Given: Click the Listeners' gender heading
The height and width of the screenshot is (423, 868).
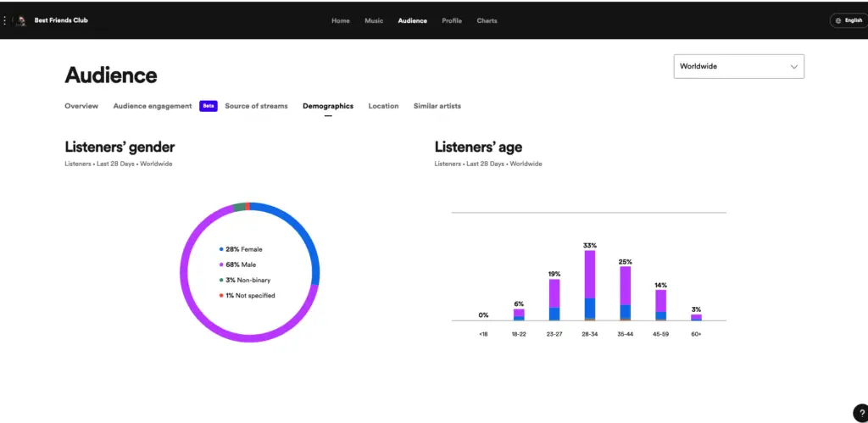Looking at the screenshot, I should [x=120, y=147].
